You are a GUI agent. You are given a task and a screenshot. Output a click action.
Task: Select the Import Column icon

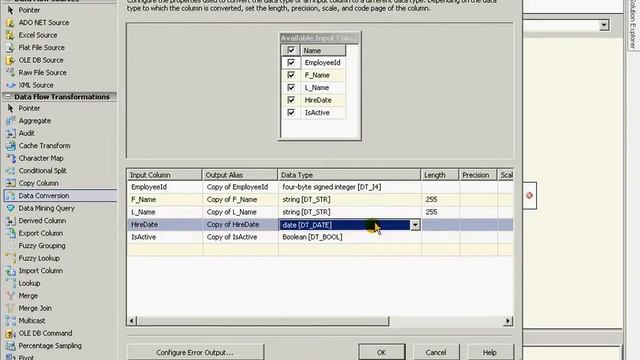pos(10,271)
